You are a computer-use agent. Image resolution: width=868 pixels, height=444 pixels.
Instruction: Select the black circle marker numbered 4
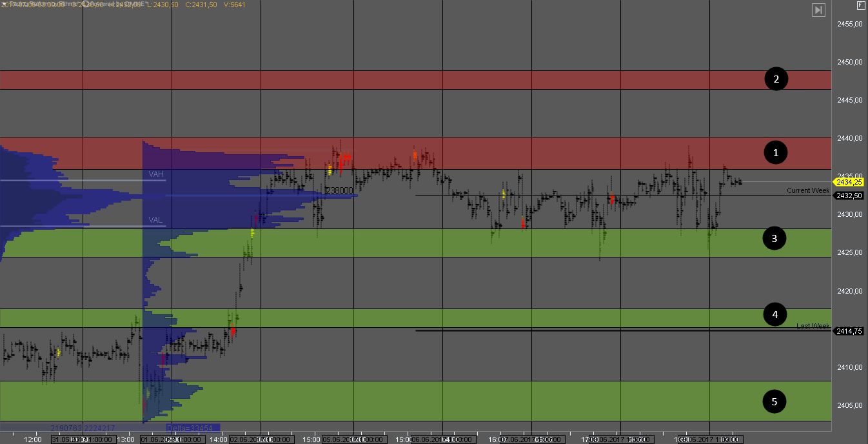(774, 315)
